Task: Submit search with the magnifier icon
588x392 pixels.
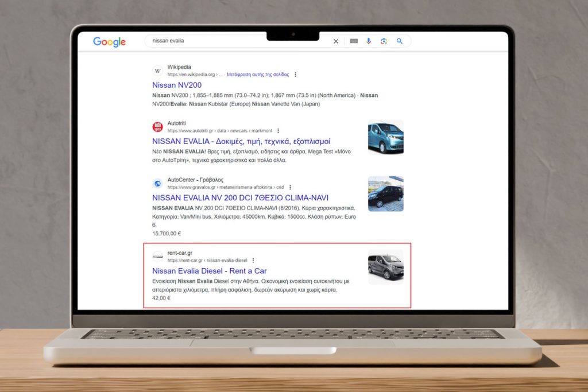Action: click(400, 41)
